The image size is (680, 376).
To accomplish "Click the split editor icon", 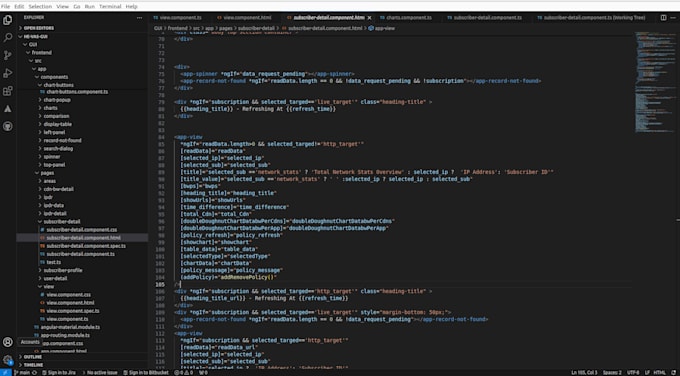I will click(x=664, y=18).
